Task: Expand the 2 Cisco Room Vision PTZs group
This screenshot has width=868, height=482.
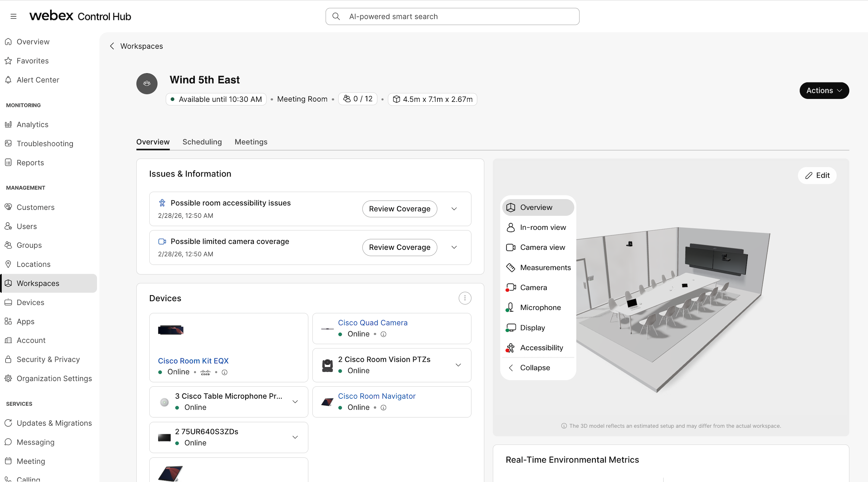Action: click(458, 365)
